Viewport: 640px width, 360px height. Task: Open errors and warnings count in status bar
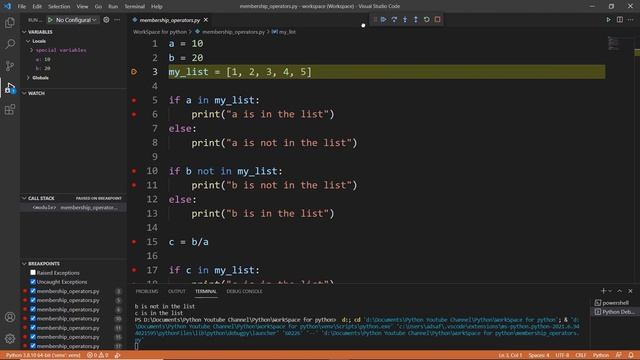tap(97, 355)
